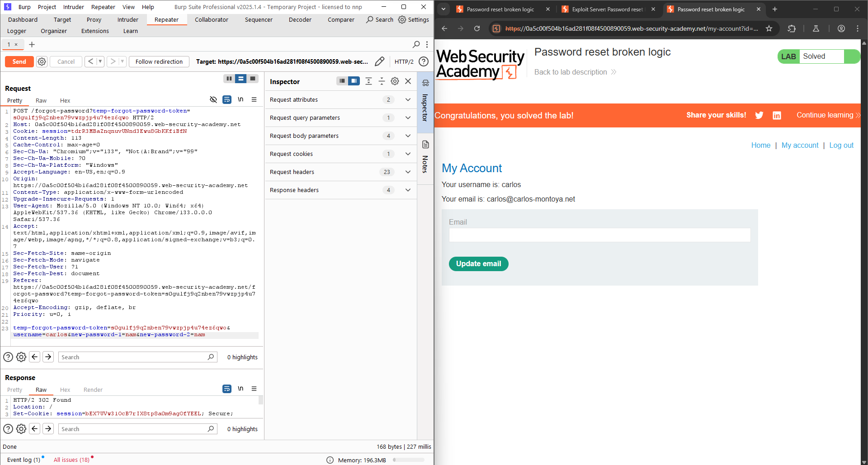
Task: Toggle \n newline display in Response panel
Action: coord(241,389)
